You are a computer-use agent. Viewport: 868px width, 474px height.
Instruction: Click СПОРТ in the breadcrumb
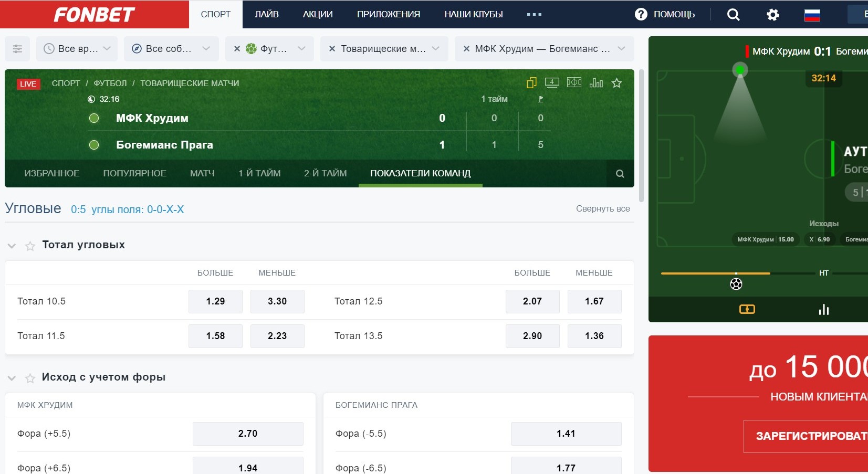66,83
